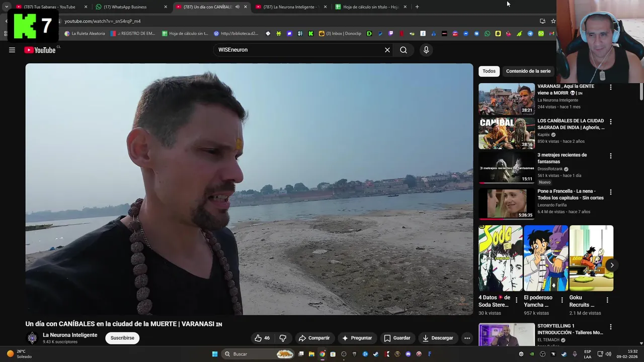Image resolution: width=644 pixels, height=362 pixels.
Task: Open the 3 metrajes recientes de fantasmas thumbnail
Action: [507, 168]
